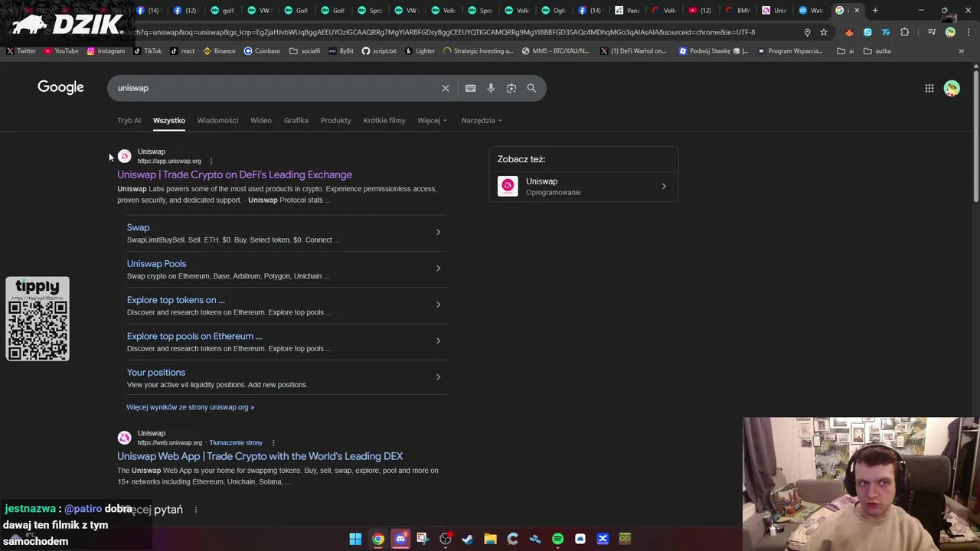Switch to the Unis browser tab
This screenshot has height=551, width=980.
coord(775,11)
